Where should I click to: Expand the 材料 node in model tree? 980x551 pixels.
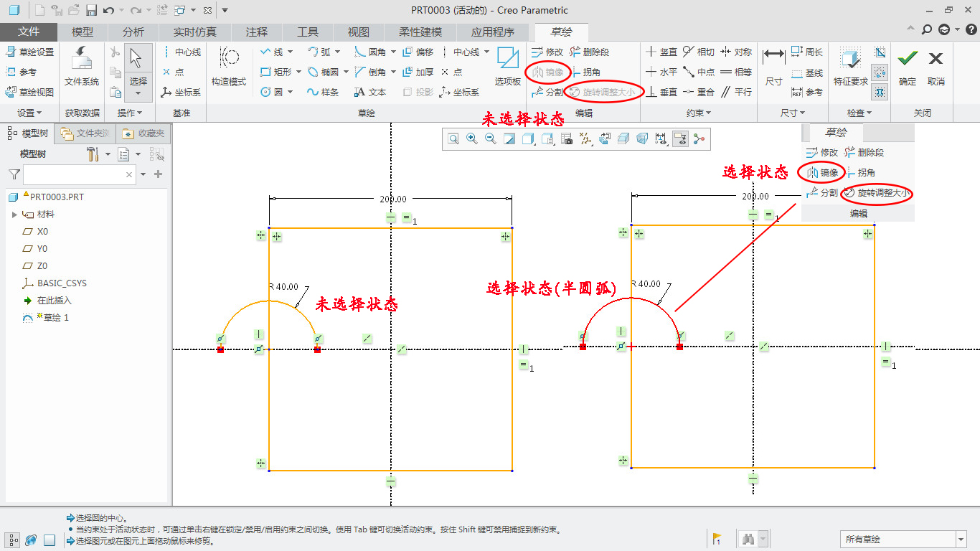point(14,215)
